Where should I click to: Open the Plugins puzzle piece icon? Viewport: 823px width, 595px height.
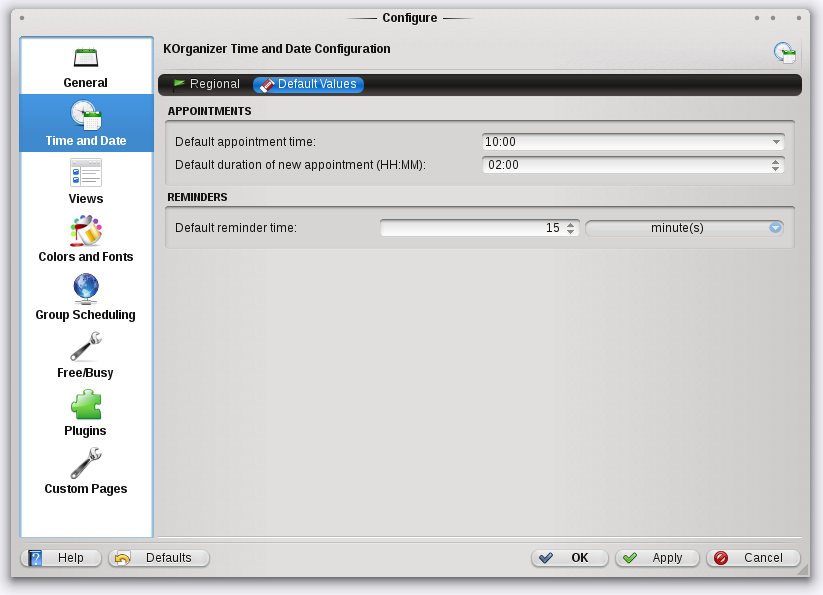pos(86,405)
